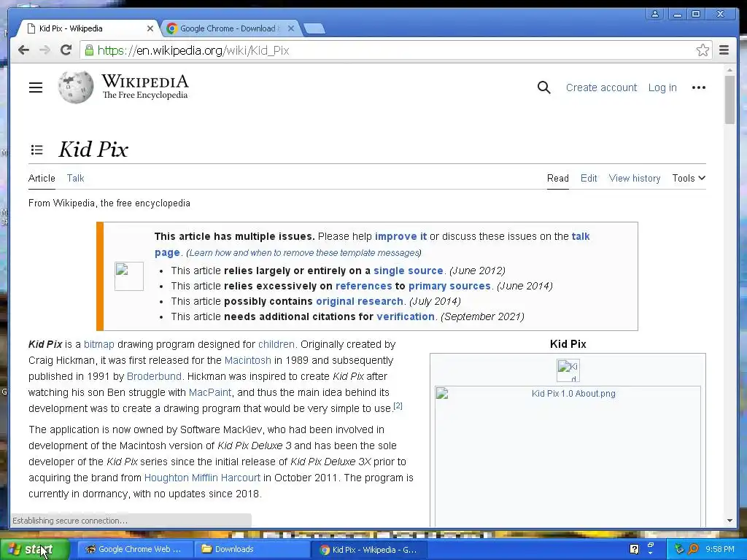Screen dimensions: 747x560
Task: Open the Talk tab
Action: [x=75, y=178]
